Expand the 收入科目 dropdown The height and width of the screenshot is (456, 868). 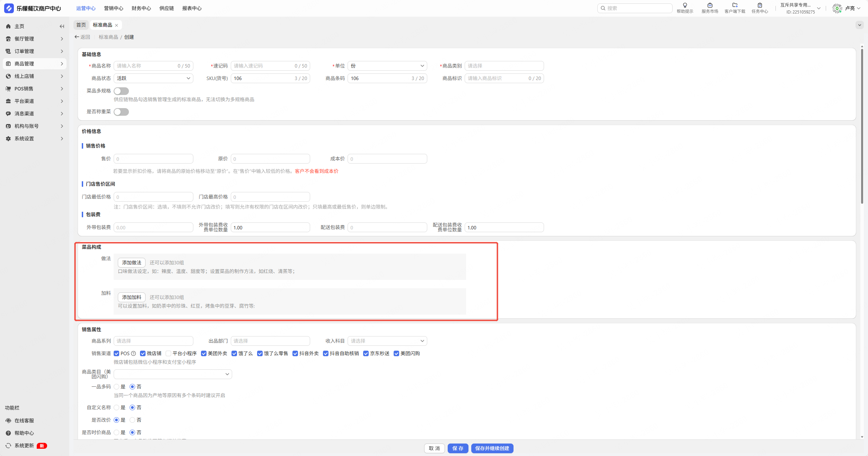point(387,341)
